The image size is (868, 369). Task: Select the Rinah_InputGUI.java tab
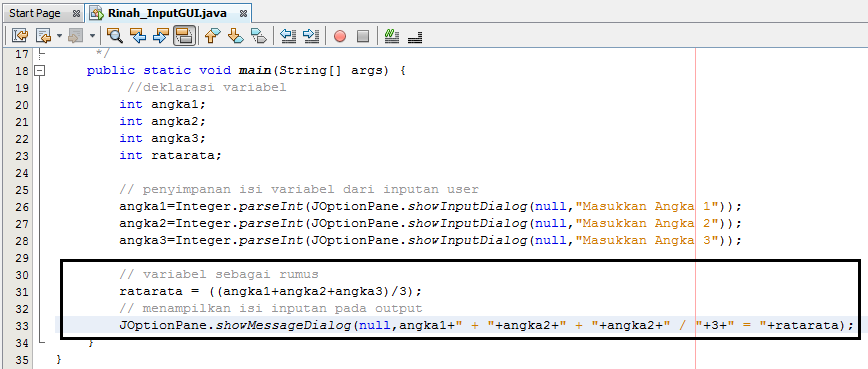[167, 13]
